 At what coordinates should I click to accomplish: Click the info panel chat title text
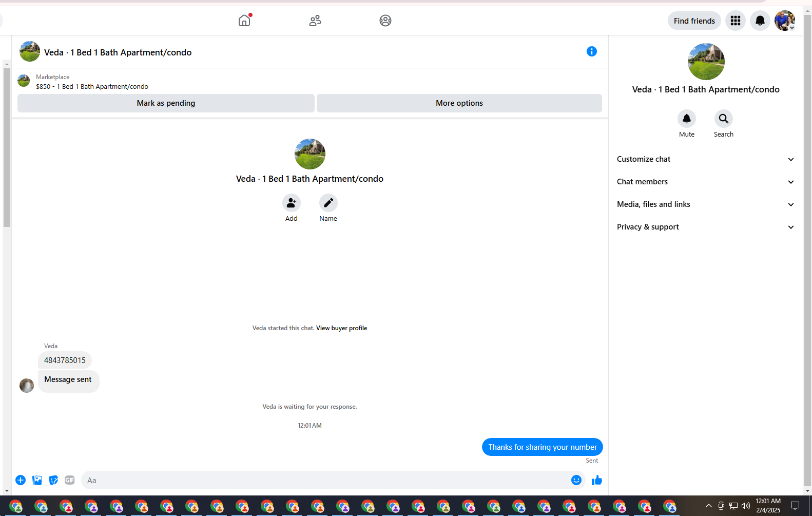pos(706,89)
